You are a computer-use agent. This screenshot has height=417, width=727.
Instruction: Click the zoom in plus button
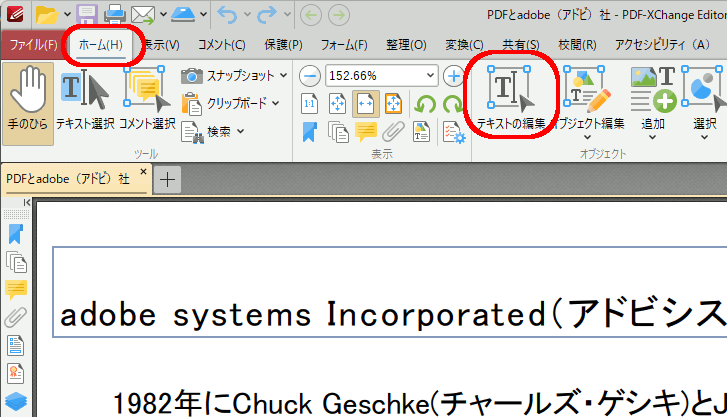(454, 76)
